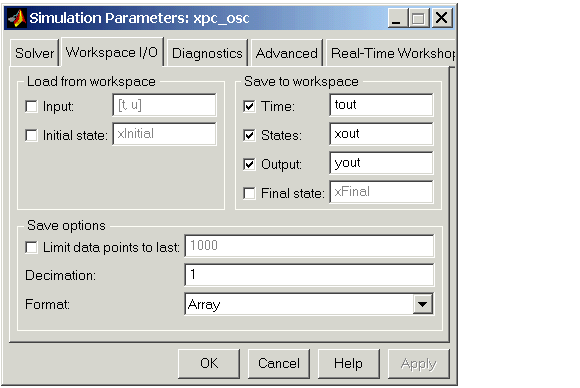The height and width of the screenshot is (388, 580).
Task: Uncheck the Time checkbox
Action: pos(249,107)
